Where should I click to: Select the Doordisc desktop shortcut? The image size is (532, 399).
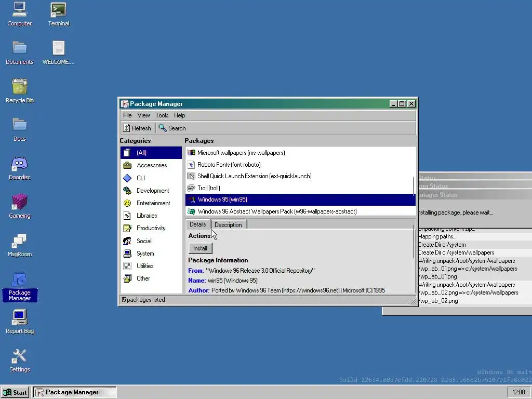click(x=19, y=168)
